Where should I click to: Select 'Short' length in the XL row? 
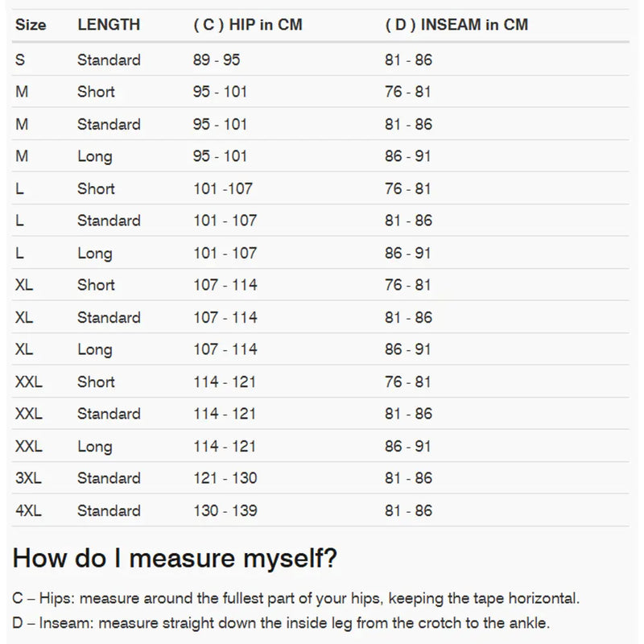click(96, 285)
